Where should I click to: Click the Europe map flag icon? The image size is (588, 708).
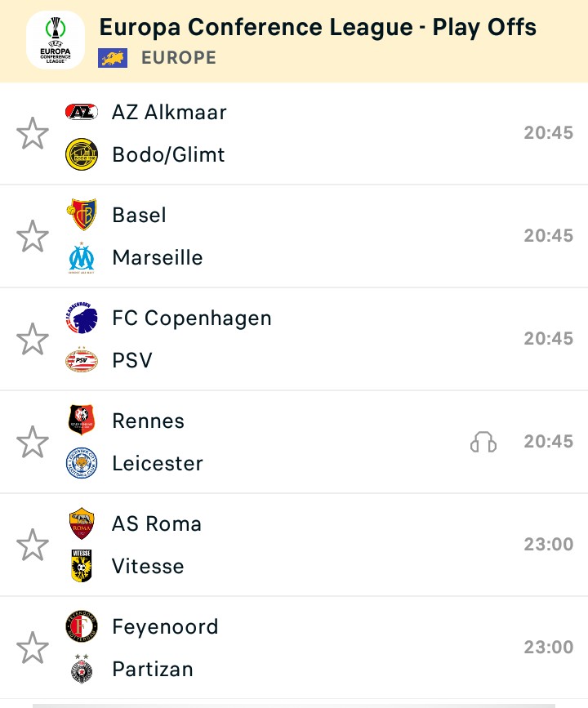[113, 58]
